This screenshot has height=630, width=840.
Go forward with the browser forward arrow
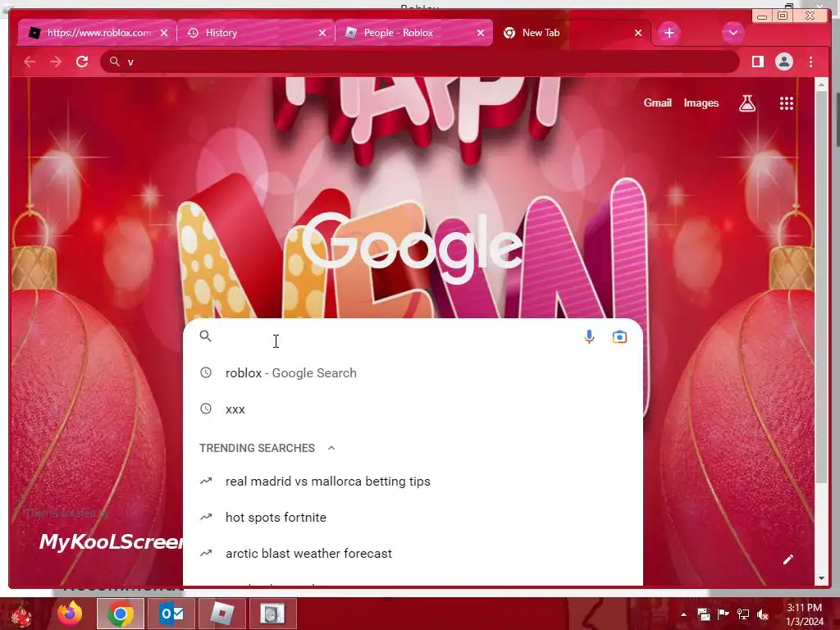[x=56, y=62]
